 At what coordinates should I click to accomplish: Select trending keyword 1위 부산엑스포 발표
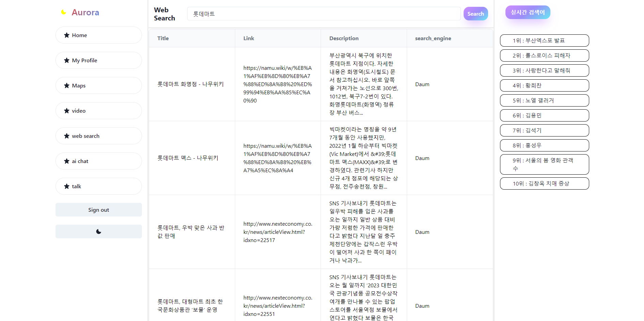pos(544,41)
